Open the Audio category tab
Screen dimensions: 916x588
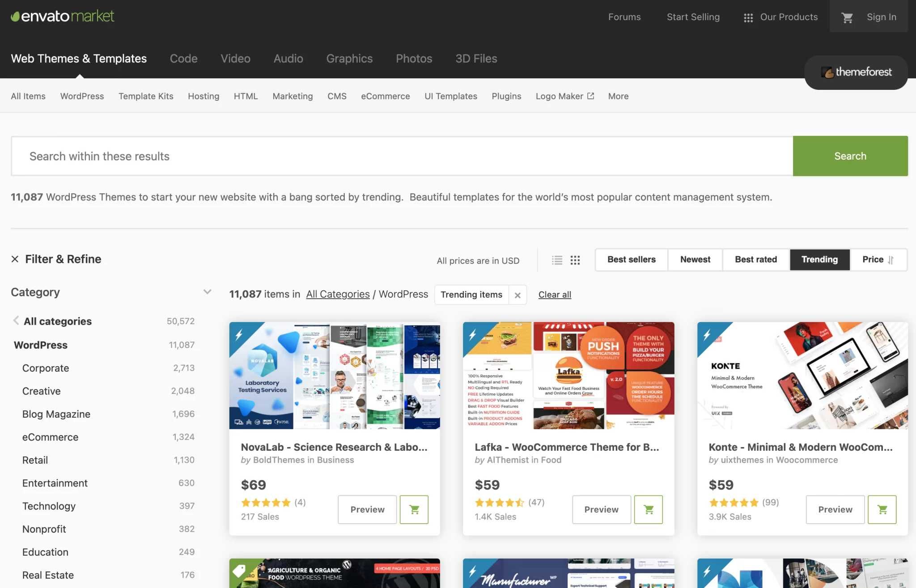[x=288, y=59]
